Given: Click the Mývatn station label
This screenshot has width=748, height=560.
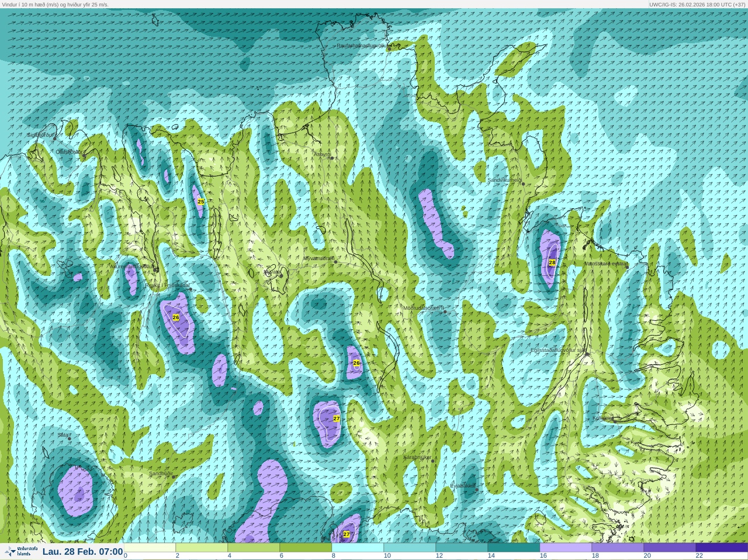Looking at the screenshot, I should click(272, 271).
